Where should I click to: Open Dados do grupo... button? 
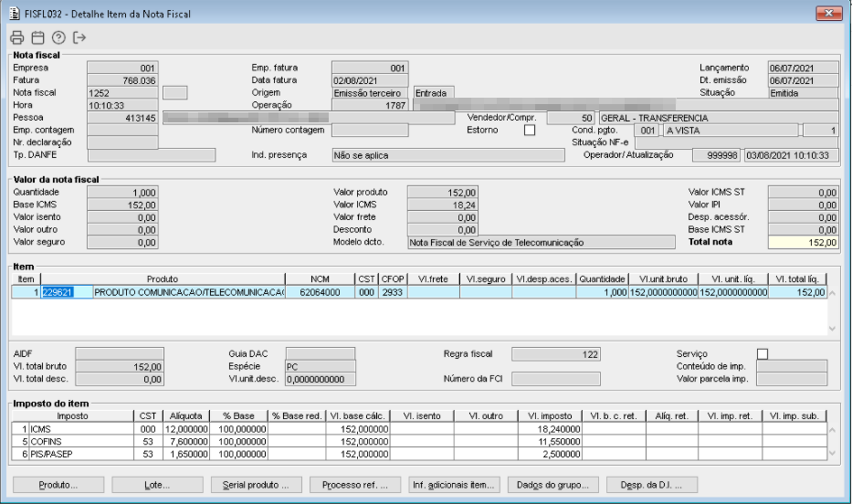tap(552, 485)
